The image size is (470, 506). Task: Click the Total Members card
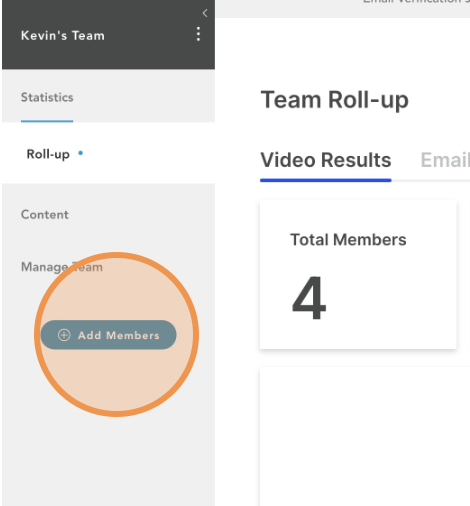click(358, 275)
